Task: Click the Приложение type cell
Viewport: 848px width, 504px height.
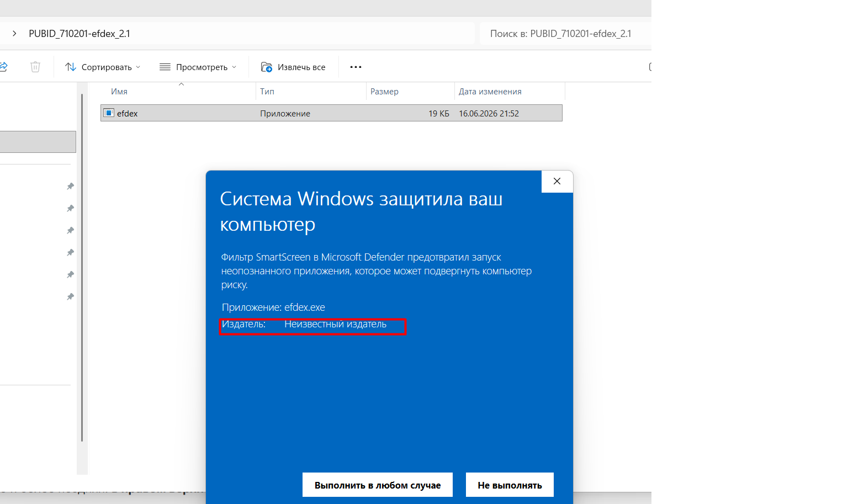Action: 285,114
